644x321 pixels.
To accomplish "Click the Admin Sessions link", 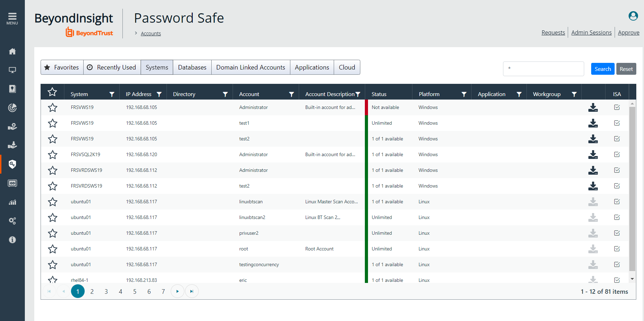I will (591, 32).
